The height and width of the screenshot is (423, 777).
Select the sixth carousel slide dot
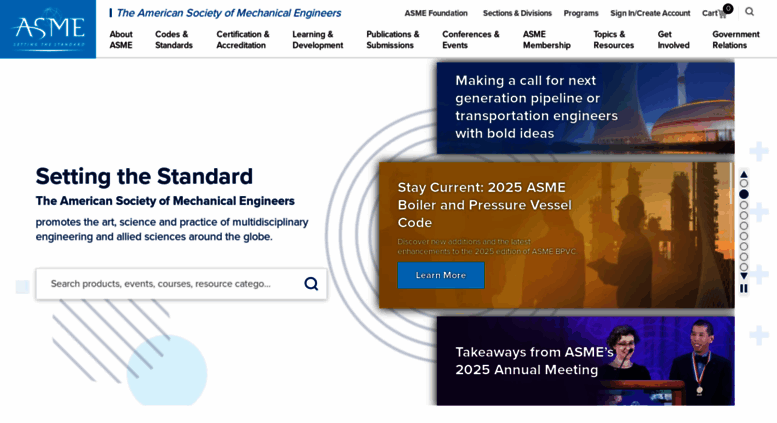pyautogui.click(x=744, y=236)
